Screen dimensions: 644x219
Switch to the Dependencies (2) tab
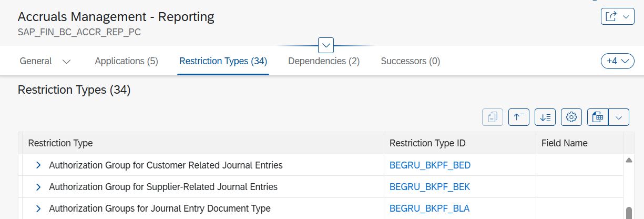tap(324, 61)
